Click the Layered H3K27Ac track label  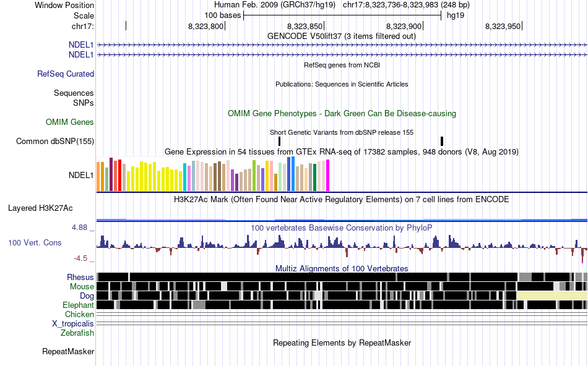(x=40, y=208)
